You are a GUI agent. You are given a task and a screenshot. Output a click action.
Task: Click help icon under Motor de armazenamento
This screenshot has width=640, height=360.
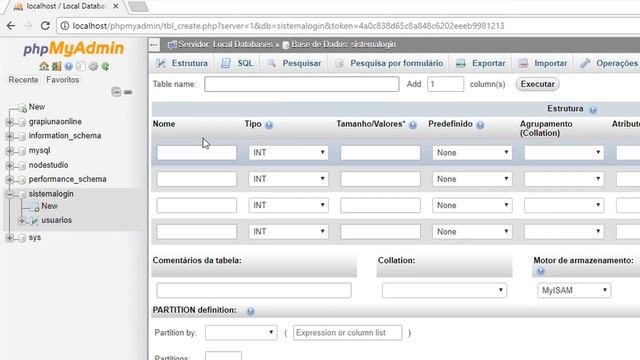[x=540, y=271]
